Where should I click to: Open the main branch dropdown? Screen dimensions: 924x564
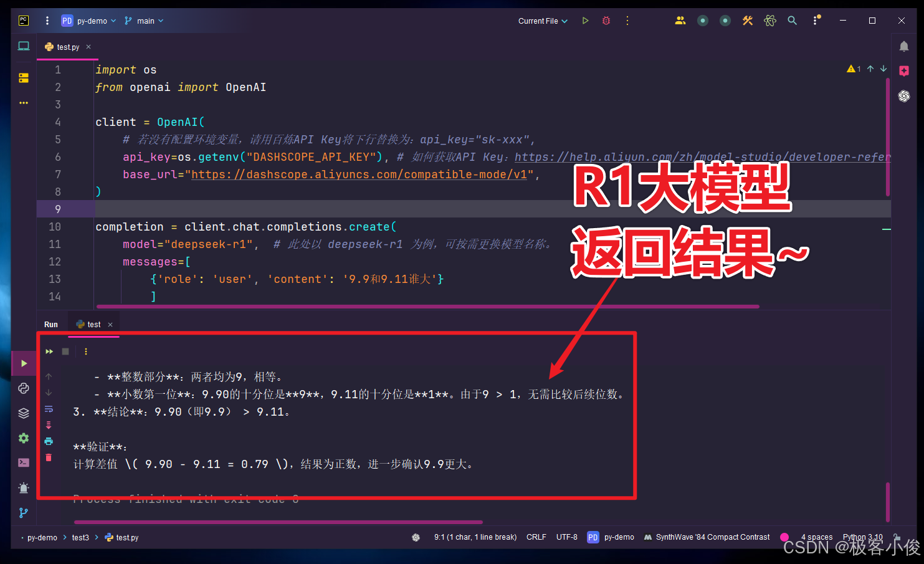point(144,21)
